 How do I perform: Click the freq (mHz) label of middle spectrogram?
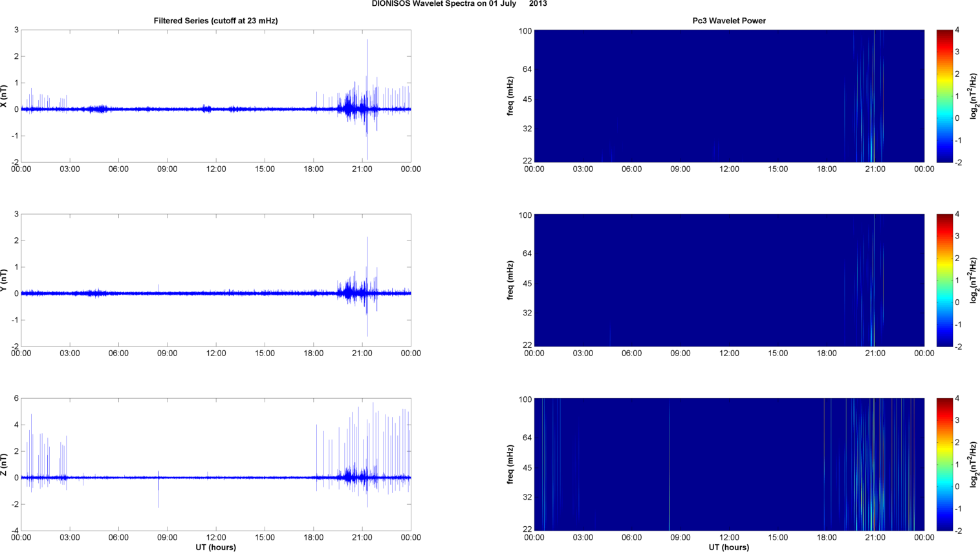[x=510, y=281]
